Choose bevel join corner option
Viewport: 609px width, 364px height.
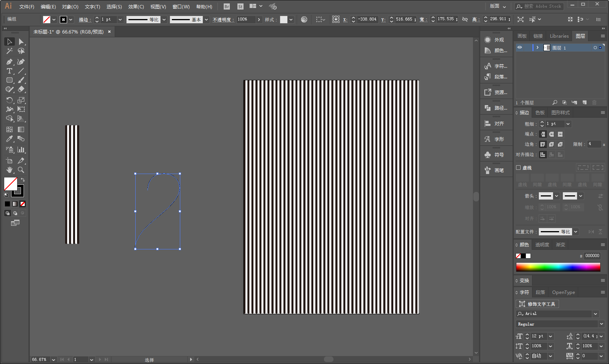tap(560, 144)
